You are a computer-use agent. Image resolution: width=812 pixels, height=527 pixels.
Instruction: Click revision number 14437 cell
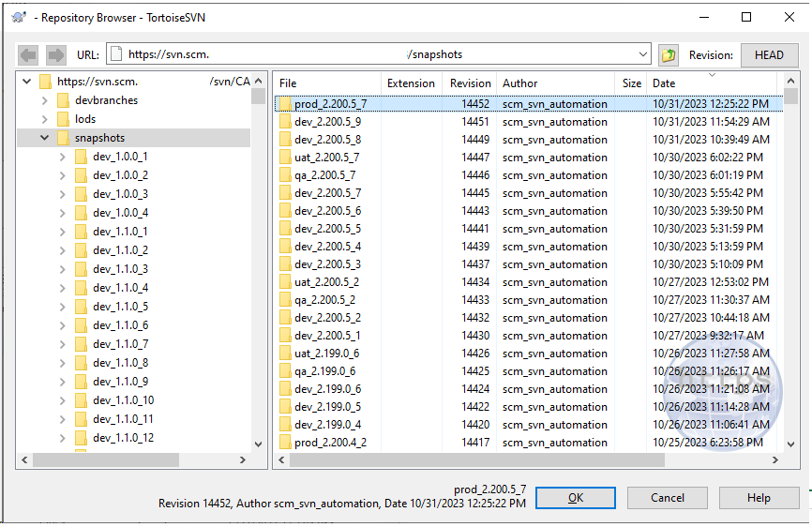(475, 264)
